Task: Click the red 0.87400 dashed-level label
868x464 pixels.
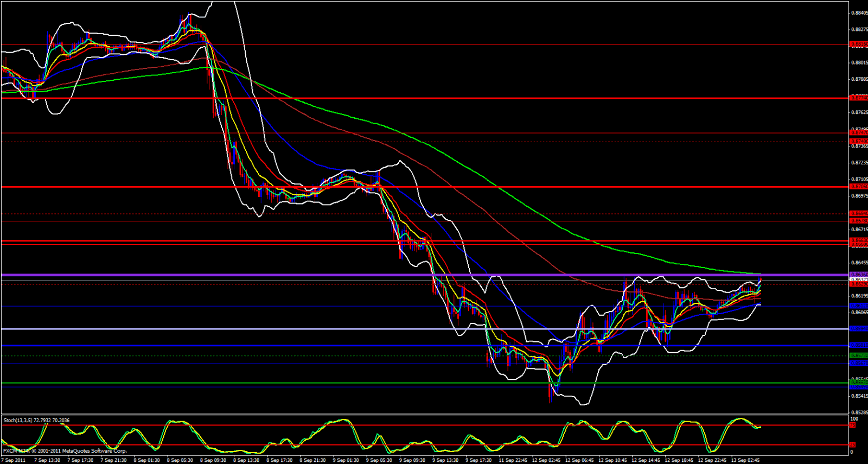Action: point(858,142)
